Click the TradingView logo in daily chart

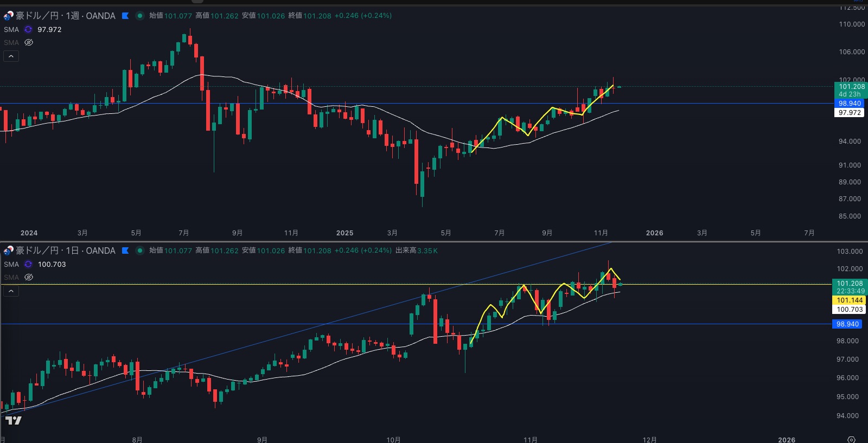[14, 420]
